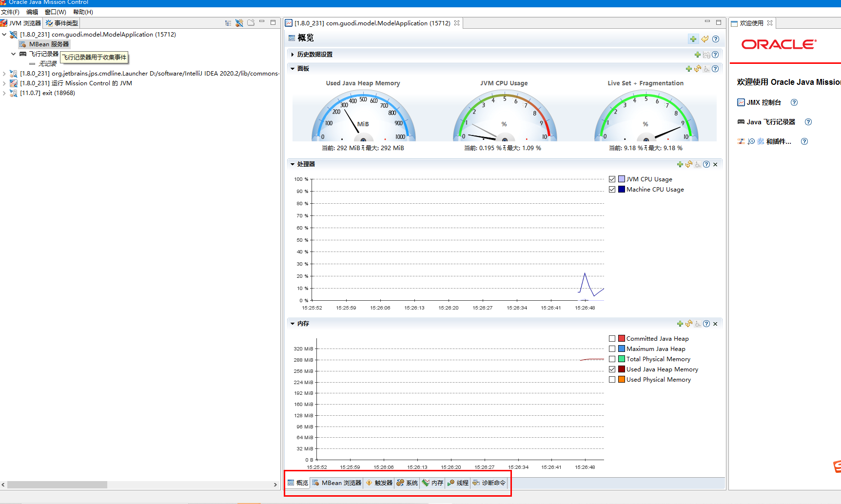Viewport: 841px width, 504px height.
Task: Click tree layout icon in JVM 浏览器 toolbar
Action: (x=228, y=23)
